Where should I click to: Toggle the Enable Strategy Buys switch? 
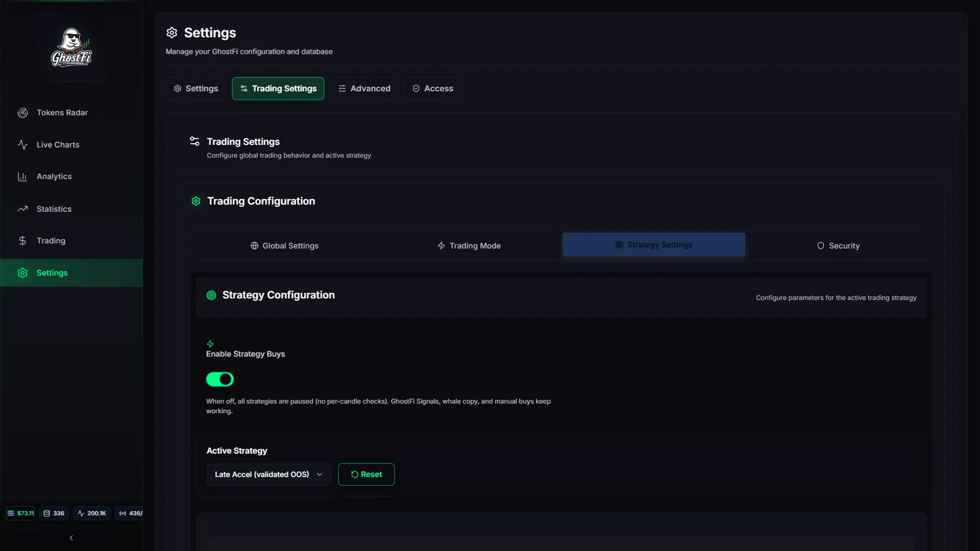pos(220,380)
